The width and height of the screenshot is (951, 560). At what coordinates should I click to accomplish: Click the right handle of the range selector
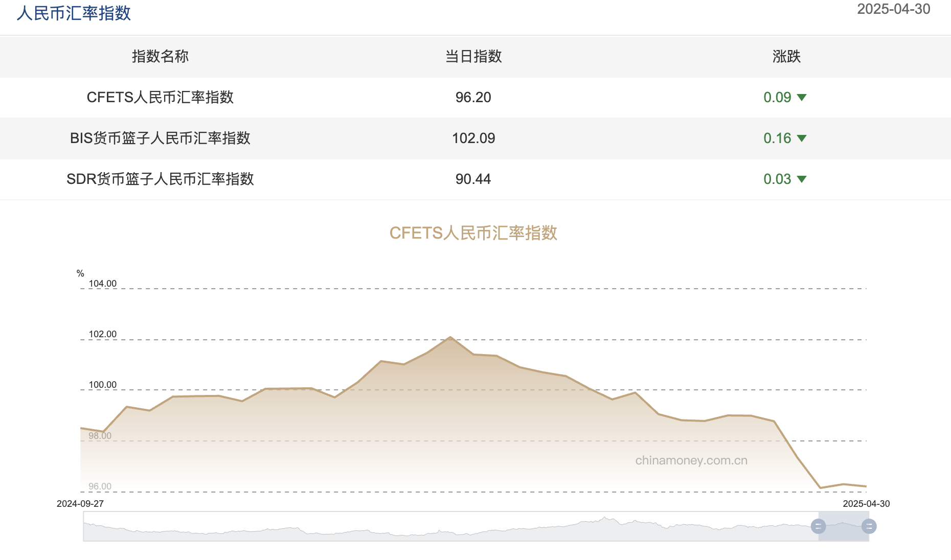[x=868, y=525]
